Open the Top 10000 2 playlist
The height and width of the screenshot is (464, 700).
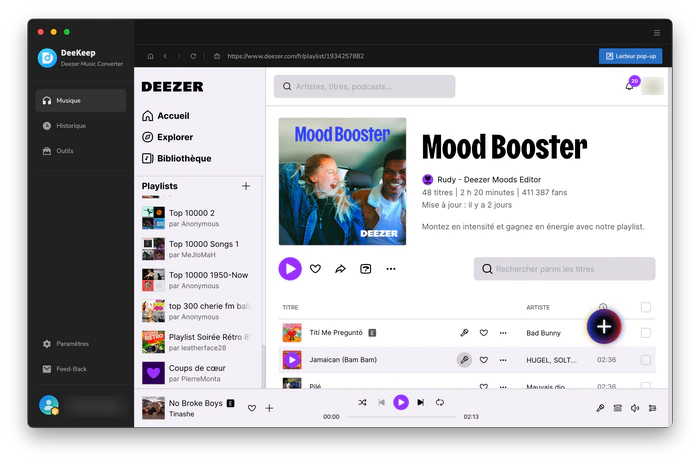click(x=197, y=218)
